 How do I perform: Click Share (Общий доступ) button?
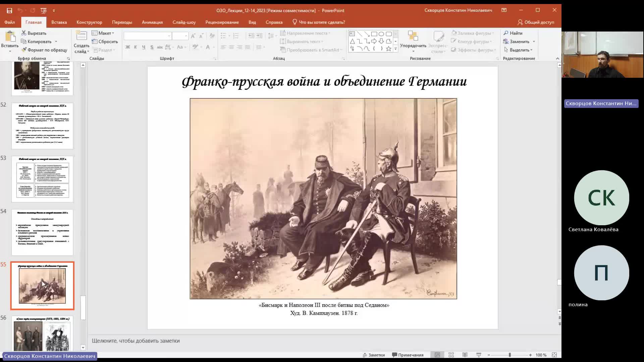536,22
